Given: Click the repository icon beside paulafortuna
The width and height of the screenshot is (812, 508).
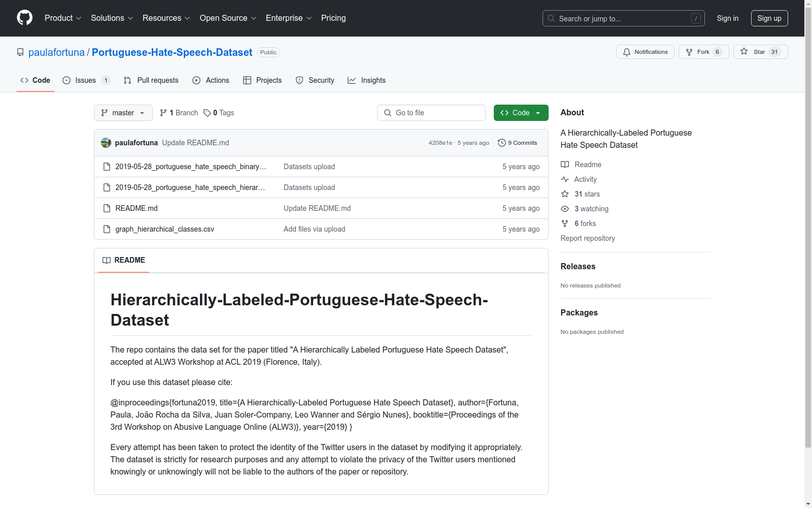Looking at the screenshot, I should pyautogui.click(x=20, y=52).
